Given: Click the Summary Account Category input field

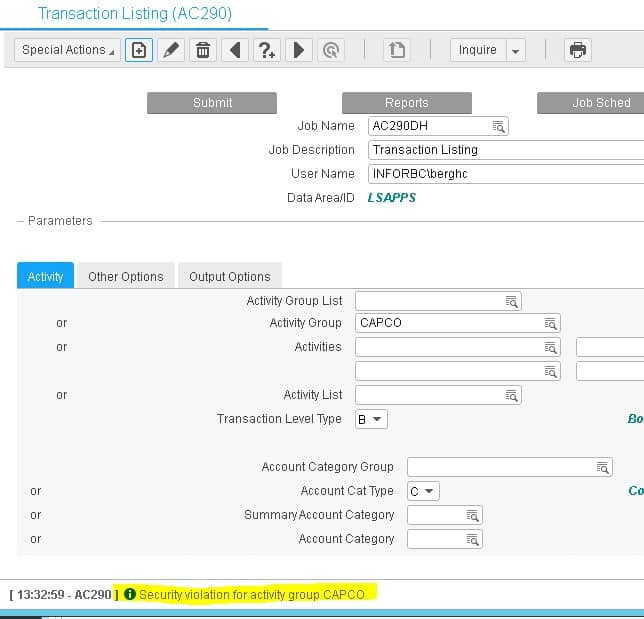Looking at the screenshot, I should click(x=445, y=515).
